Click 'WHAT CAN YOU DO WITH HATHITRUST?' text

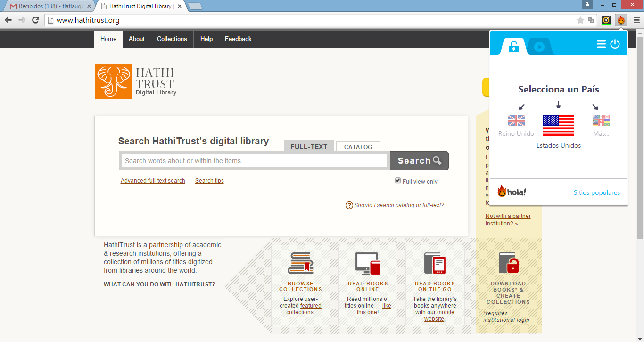click(159, 284)
